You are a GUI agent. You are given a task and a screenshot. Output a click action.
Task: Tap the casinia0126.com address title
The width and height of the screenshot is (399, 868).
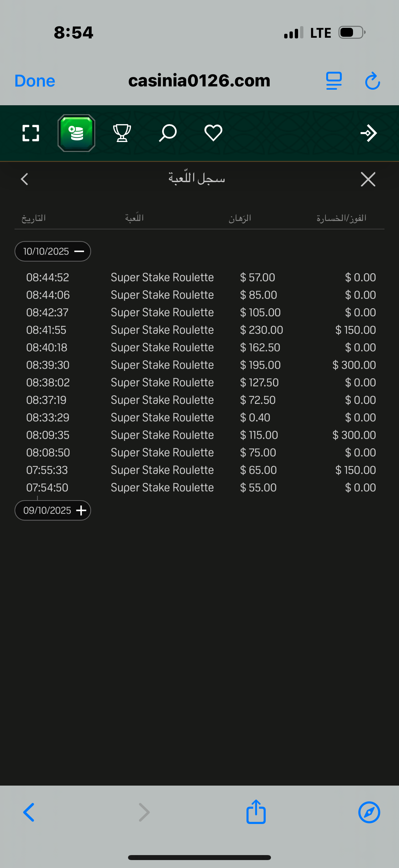pos(199,81)
